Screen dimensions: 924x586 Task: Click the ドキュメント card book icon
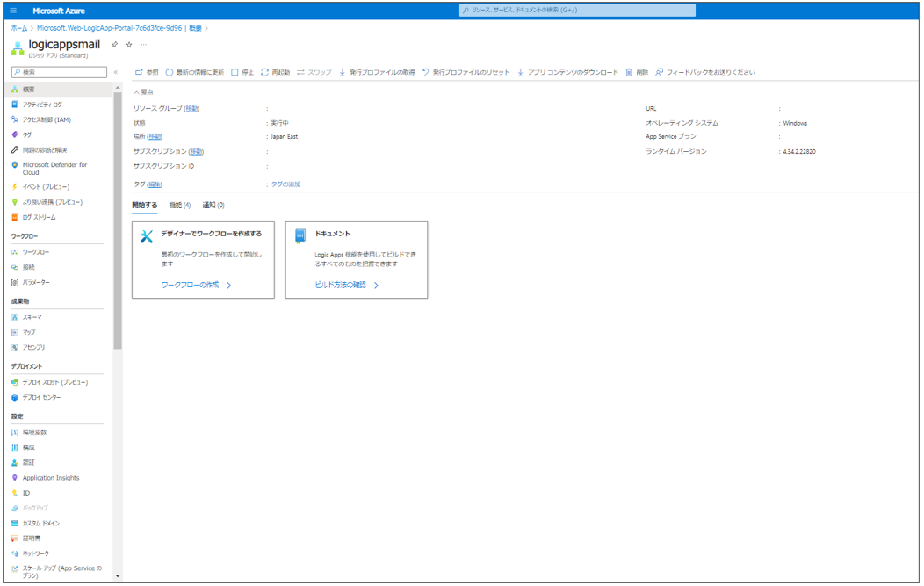click(300, 236)
